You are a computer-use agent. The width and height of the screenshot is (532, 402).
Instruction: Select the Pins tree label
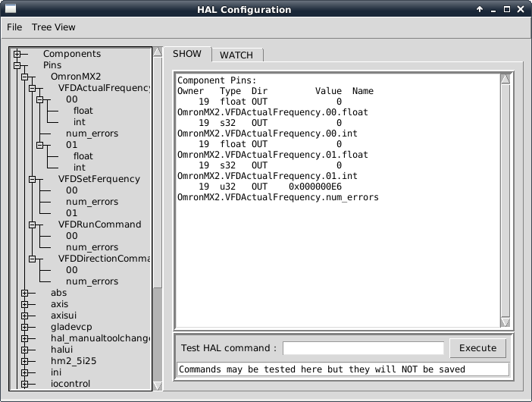pyautogui.click(x=52, y=65)
